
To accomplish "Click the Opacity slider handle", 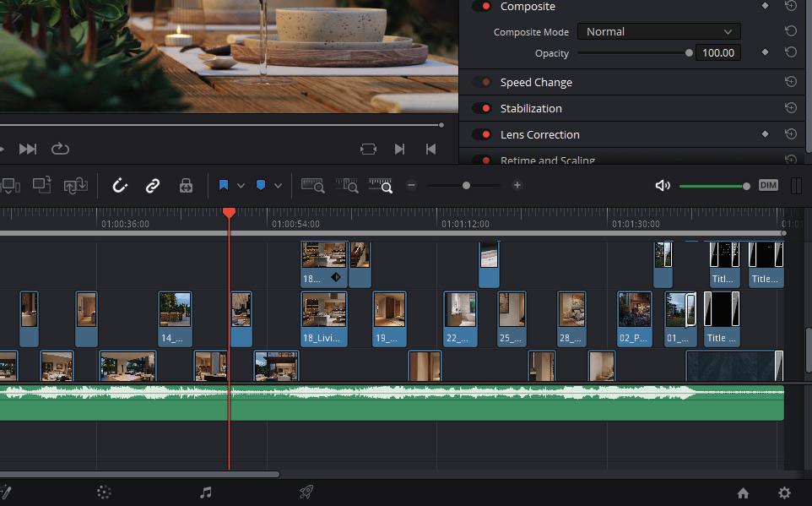I will (689, 52).
